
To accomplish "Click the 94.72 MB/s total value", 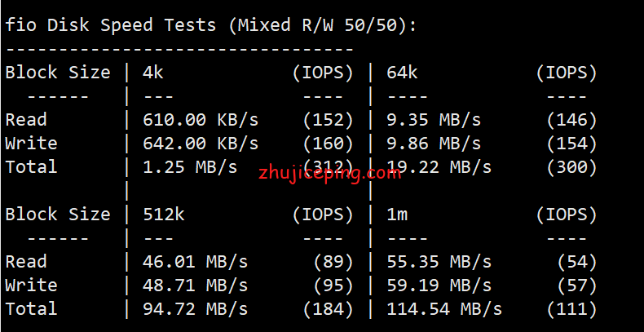I will [x=195, y=309].
